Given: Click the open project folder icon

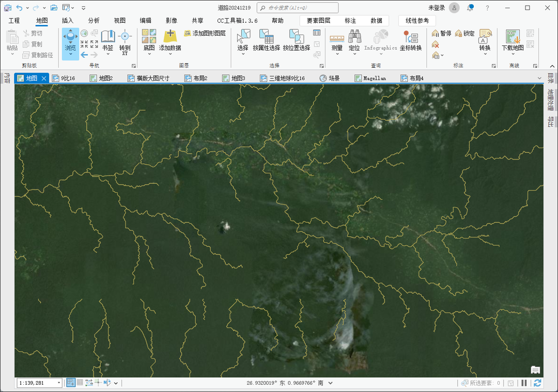Looking at the screenshot, I should 54,7.
